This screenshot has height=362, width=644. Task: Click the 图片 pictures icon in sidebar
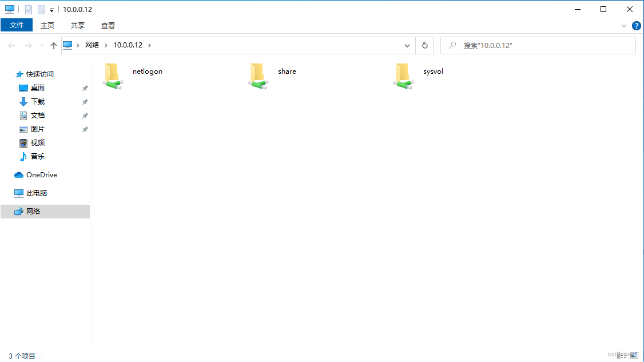(23, 129)
